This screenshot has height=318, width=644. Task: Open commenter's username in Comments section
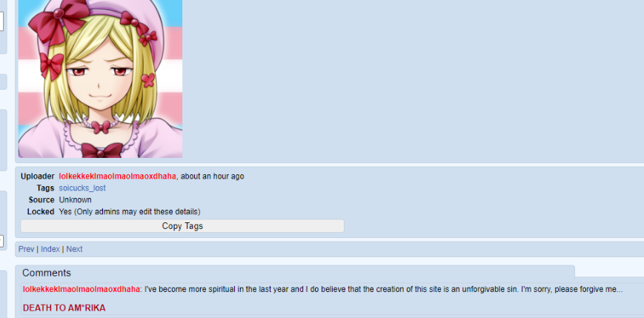[82, 289]
